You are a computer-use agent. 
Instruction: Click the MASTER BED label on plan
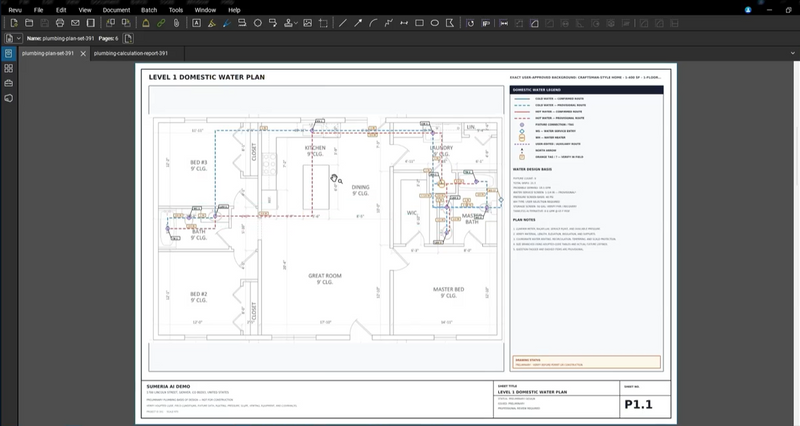[448, 289]
